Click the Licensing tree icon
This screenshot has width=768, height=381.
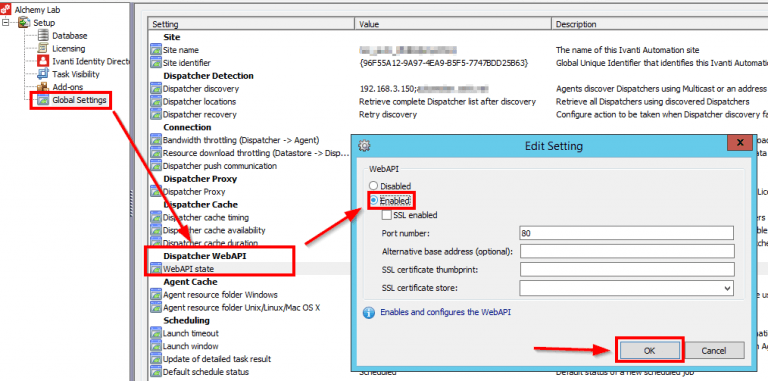click(x=44, y=48)
